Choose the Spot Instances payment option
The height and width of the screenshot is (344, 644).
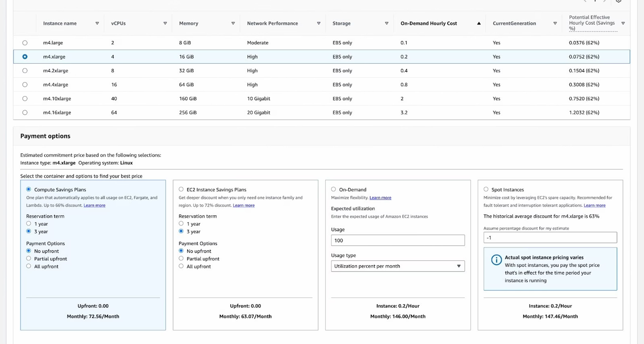tap(486, 189)
